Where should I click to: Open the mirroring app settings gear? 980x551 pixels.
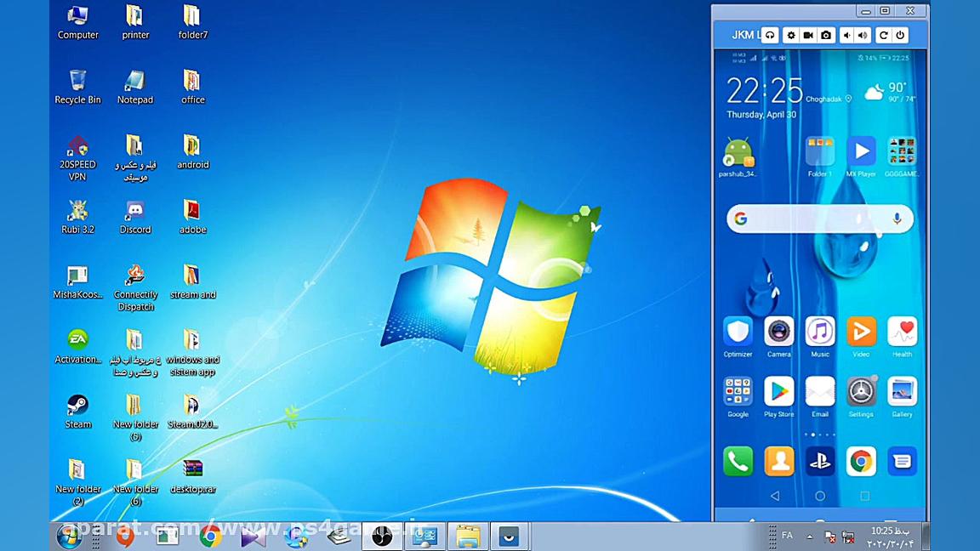(791, 35)
